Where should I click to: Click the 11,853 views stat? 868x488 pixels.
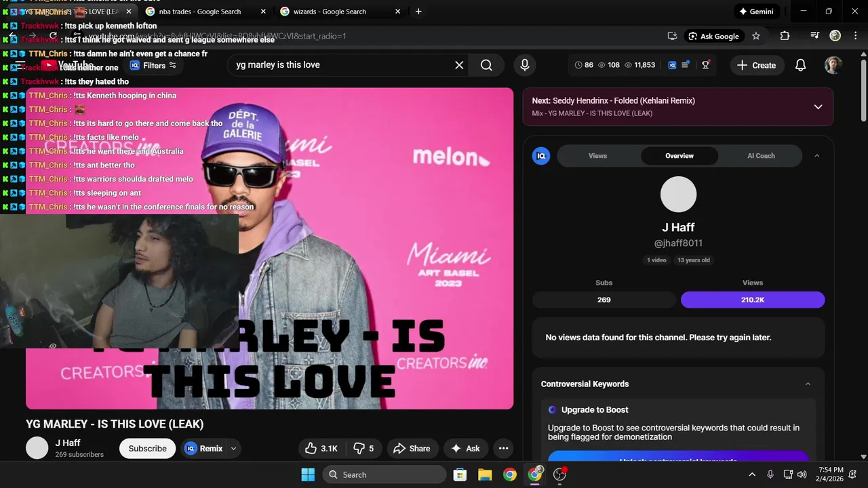[639, 65]
